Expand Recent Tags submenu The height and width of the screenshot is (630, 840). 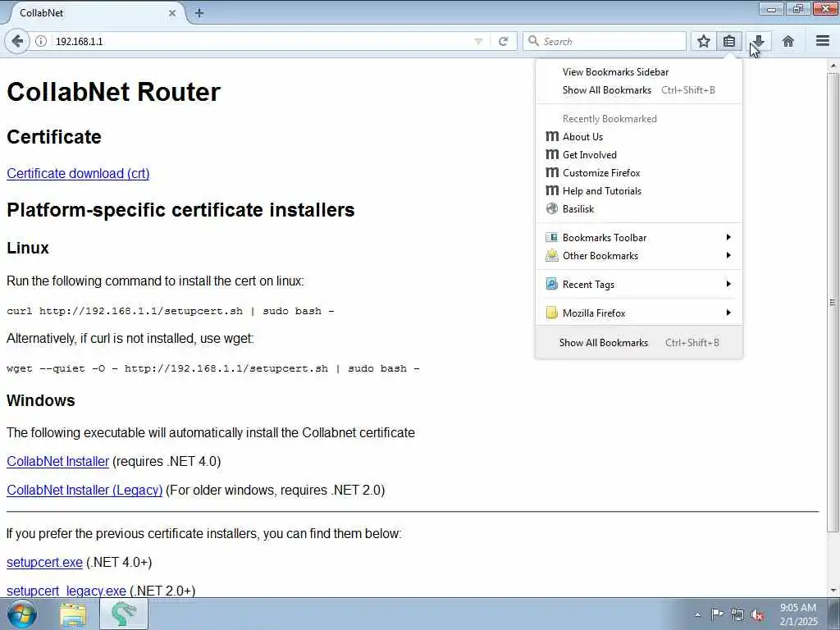coord(638,285)
